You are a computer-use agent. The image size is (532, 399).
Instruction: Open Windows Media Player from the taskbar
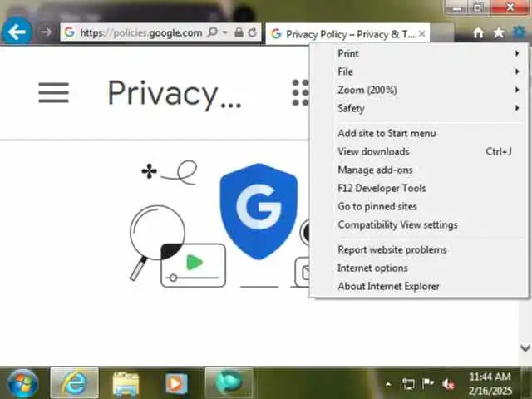[176, 384]
